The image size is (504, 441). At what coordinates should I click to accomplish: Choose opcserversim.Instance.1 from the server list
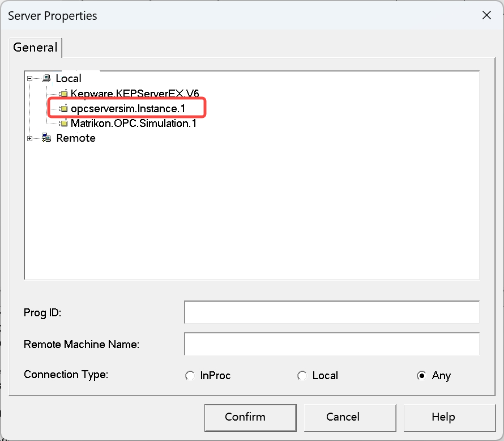tap(128, 108)
